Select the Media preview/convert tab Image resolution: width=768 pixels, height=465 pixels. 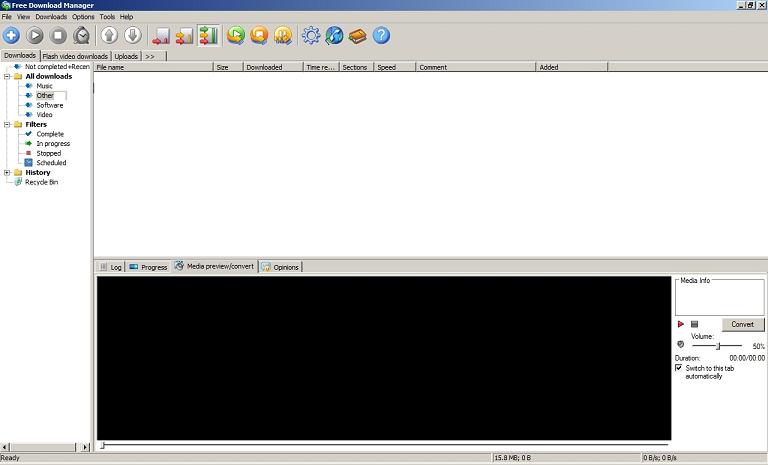[x=215, y=266]
